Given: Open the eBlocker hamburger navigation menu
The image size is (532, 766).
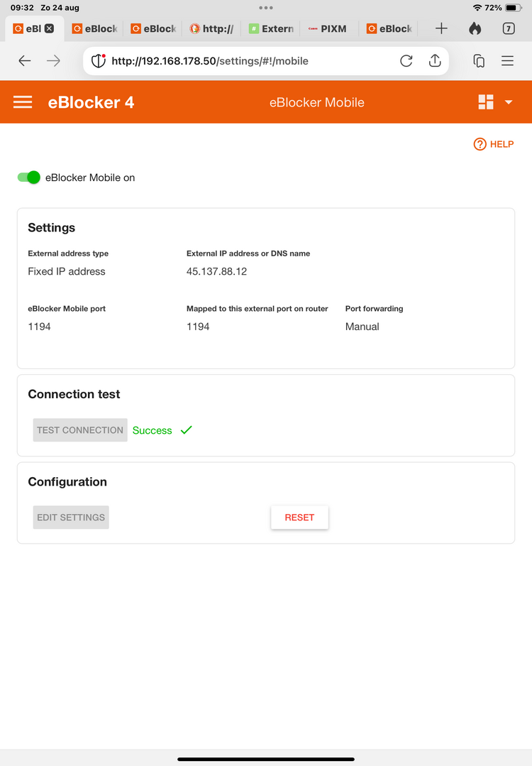Looking at the screenshot, I should click(23, 102).
